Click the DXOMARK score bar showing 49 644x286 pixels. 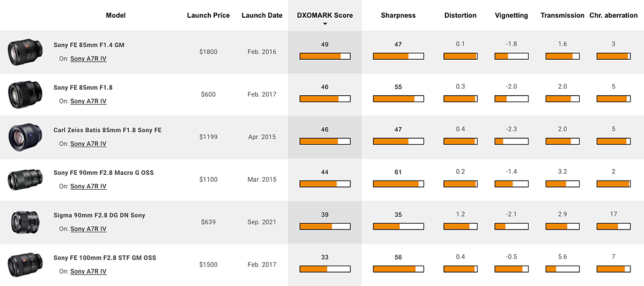click(325, 56)
